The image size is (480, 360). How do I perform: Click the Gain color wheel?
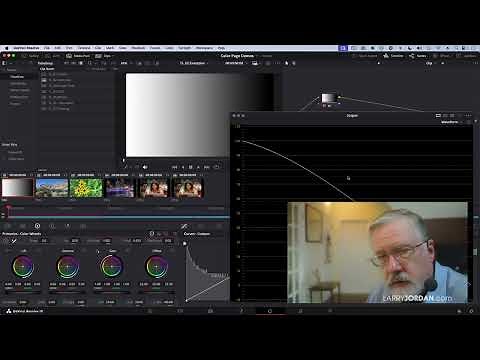coord(112,267)
